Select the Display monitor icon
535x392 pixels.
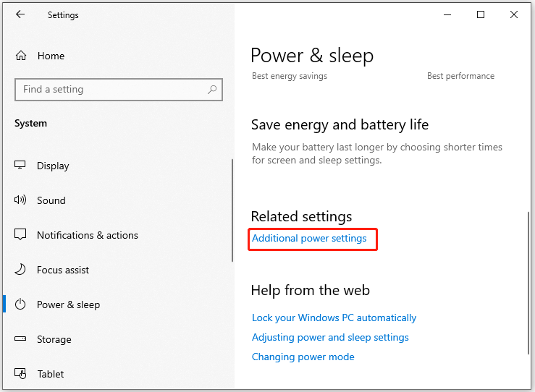tap(20, 165)
